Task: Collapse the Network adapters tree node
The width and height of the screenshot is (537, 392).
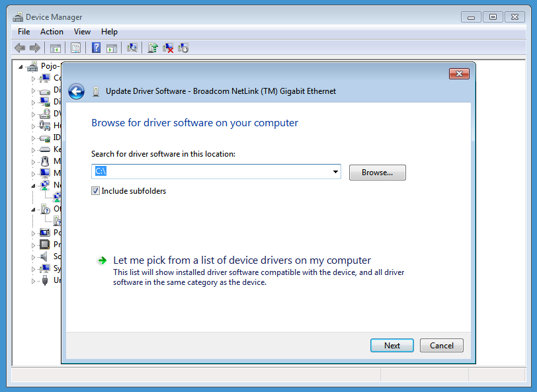Action: pos(33,186)
